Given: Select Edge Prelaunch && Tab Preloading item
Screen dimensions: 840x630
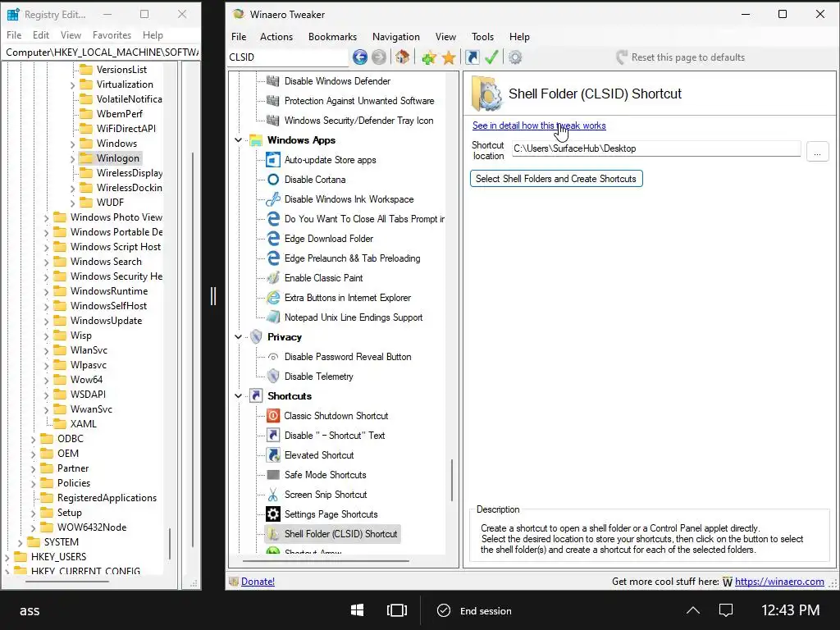Looking at the screenshot, I should tap(352, 258).
